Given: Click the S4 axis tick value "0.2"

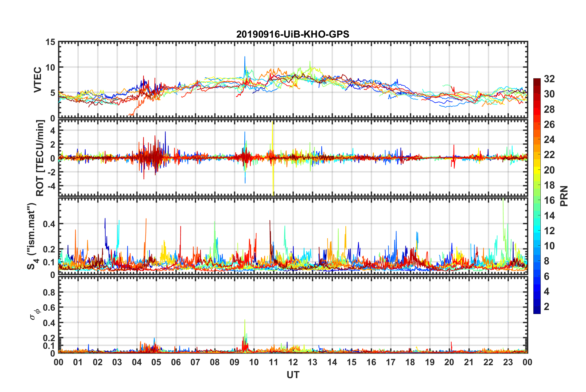Looking at the screenshot, I should pyautogui.click(x=49, y=249).
